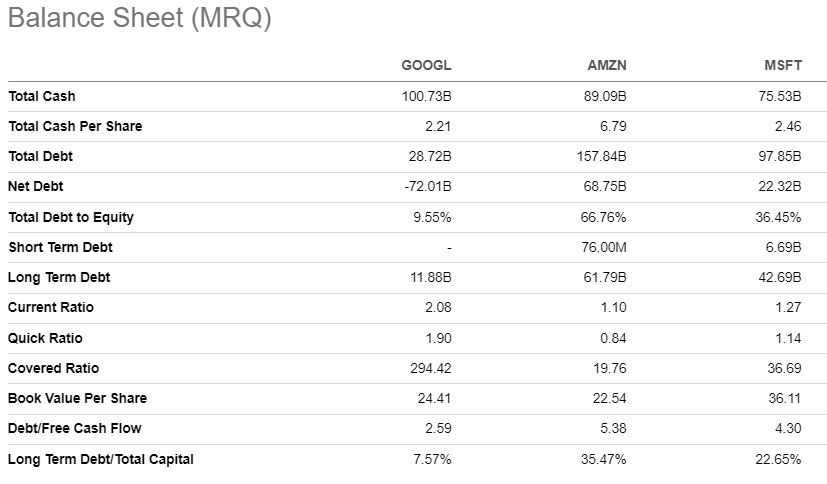The image size is (827, 484).
Task: Select the Current Ratio row label
Action: point(51,307)
